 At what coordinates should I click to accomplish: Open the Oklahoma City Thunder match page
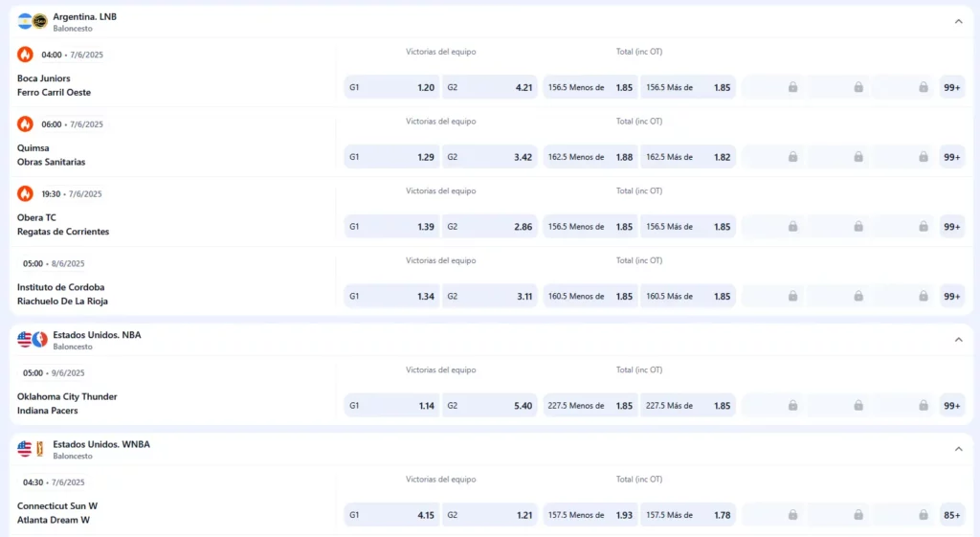point(67,396)
